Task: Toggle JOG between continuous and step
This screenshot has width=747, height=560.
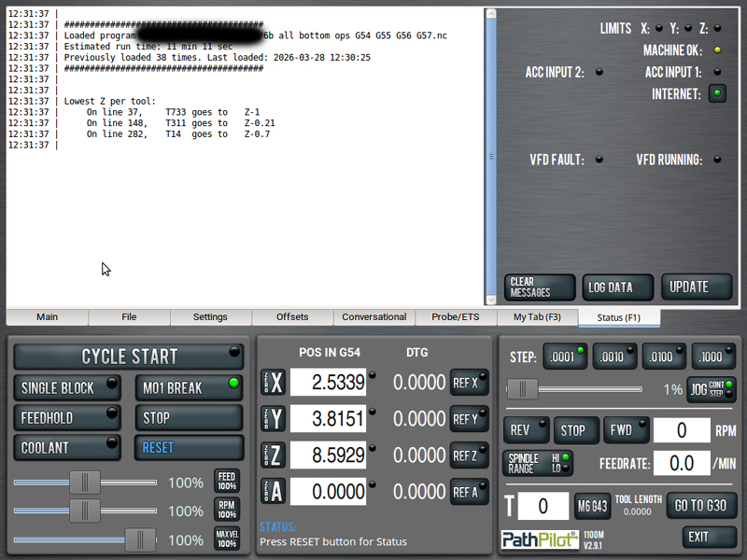Action: [x=712, y=389]
